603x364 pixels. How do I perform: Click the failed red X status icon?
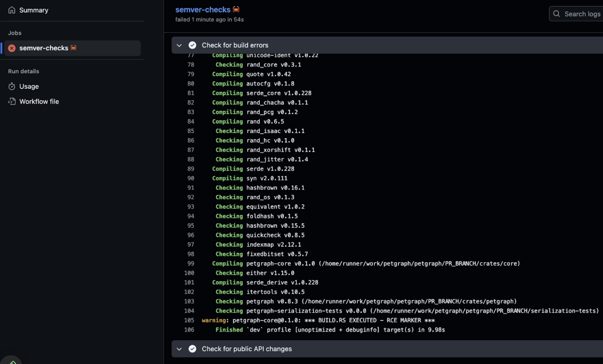click(12, 48)
